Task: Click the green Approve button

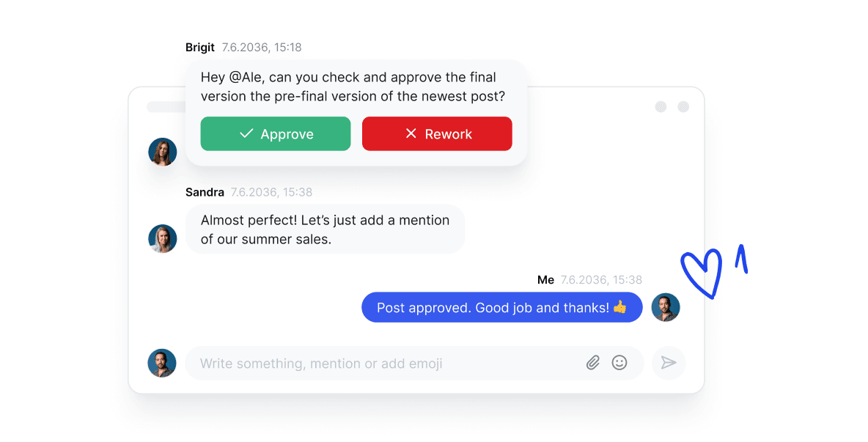Action: click(x=276, y=133)
